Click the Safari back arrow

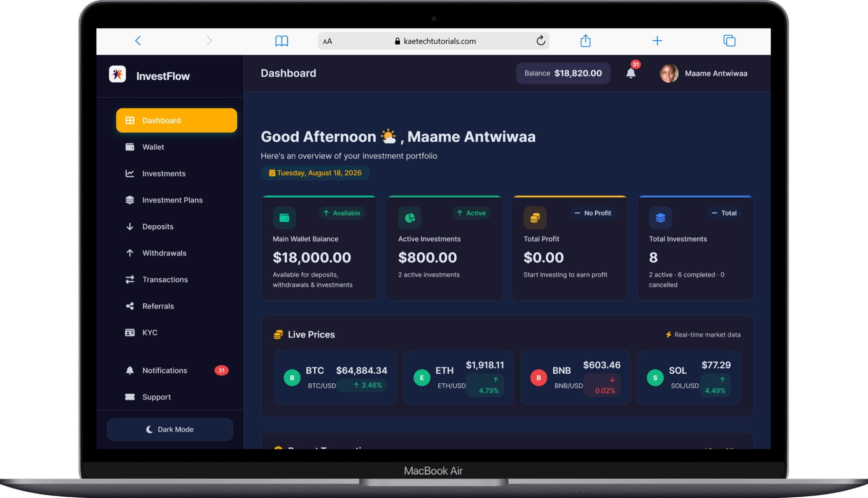pos(138,41)
